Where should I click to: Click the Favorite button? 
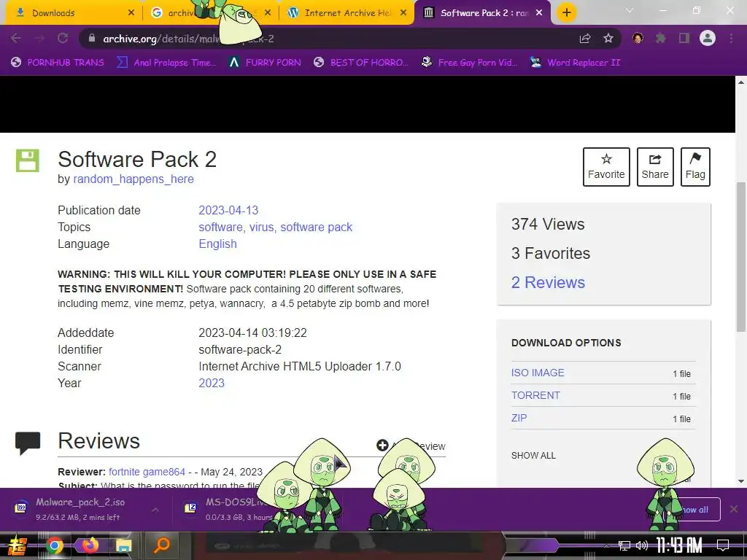[606, 167]
